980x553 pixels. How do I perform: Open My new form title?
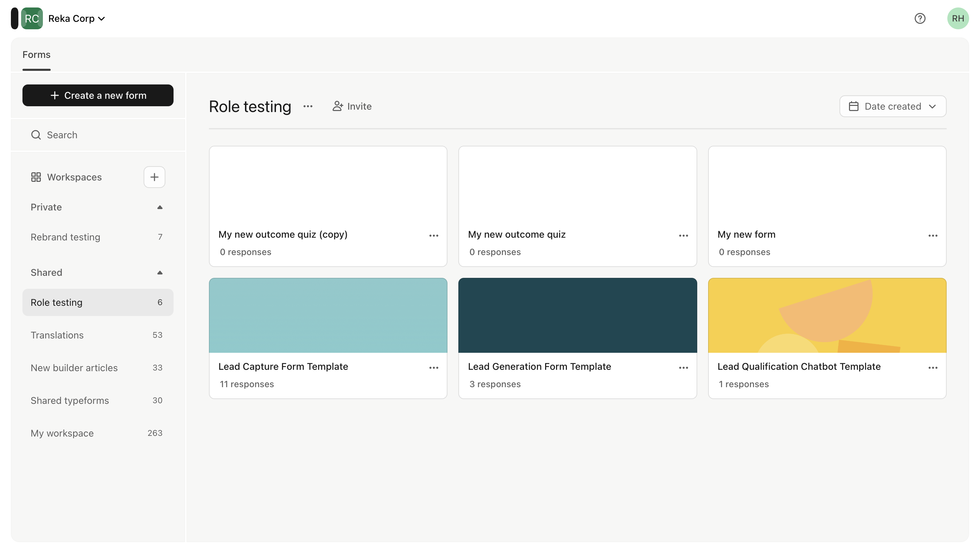coord(746,234)
